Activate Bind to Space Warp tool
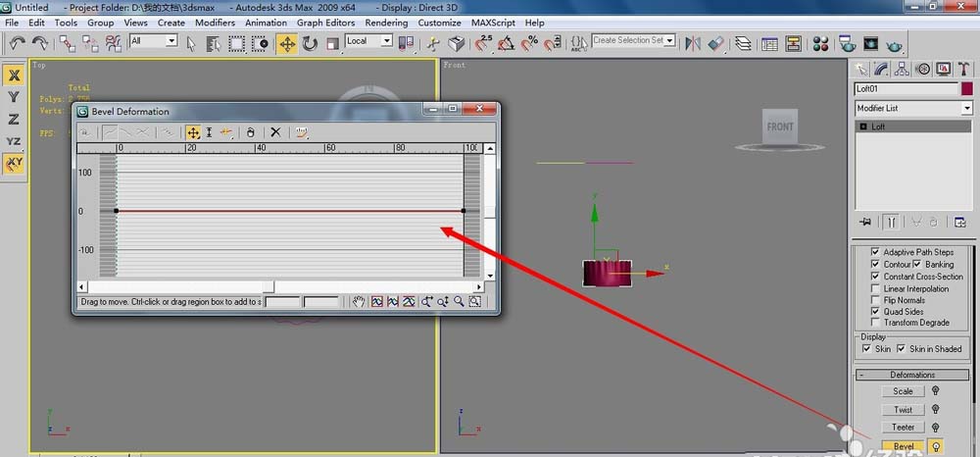 (113, 43)
